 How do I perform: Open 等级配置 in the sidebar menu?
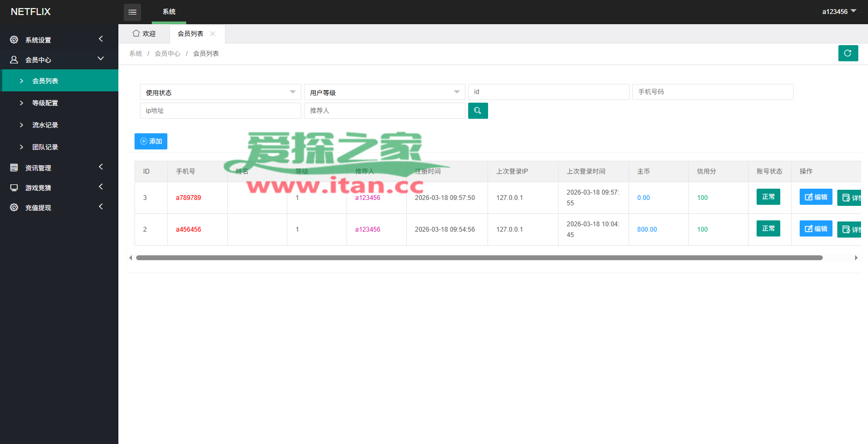click(45, 103)
